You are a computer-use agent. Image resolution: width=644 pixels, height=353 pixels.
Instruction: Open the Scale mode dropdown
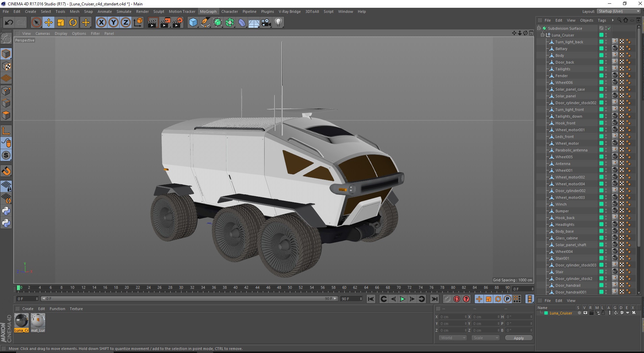pos(486,338)
